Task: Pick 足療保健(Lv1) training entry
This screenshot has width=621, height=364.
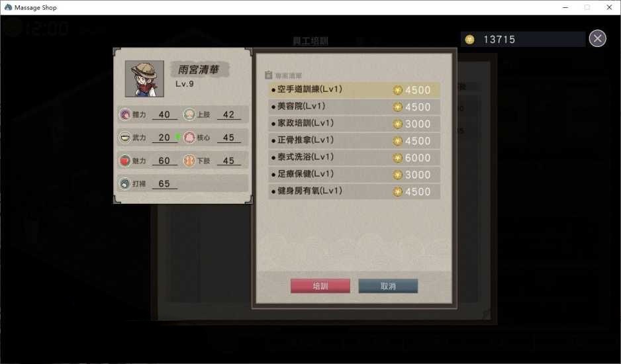Action: [354, 175]
